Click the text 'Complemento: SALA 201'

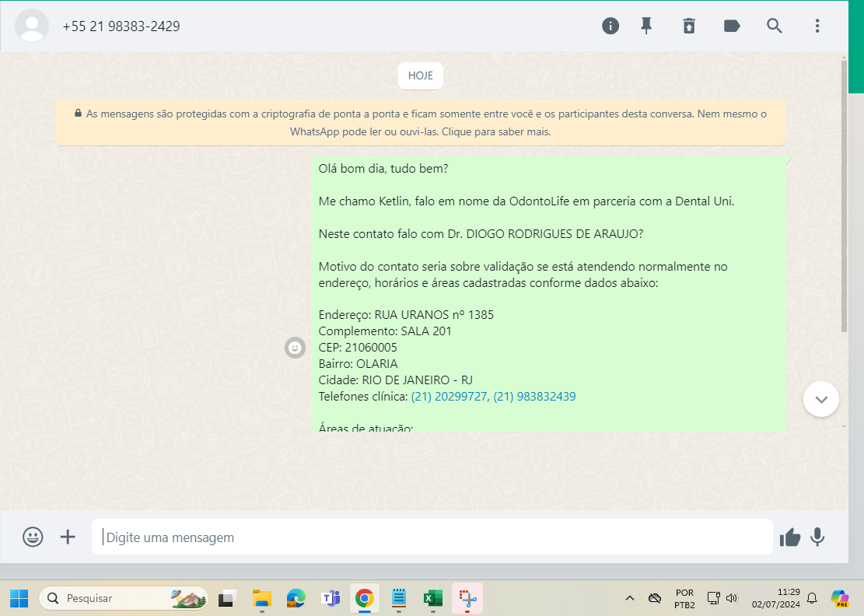[x=385, y=331]
